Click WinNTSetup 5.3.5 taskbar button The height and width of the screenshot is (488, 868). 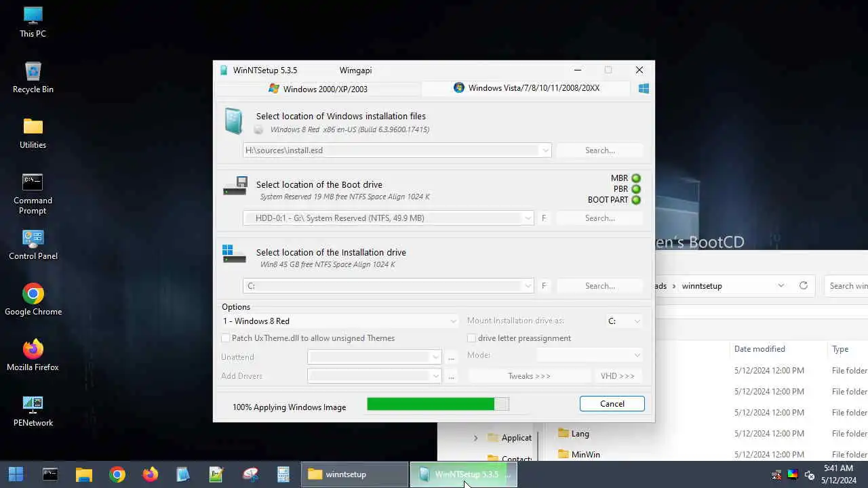(x=464, y=474)
